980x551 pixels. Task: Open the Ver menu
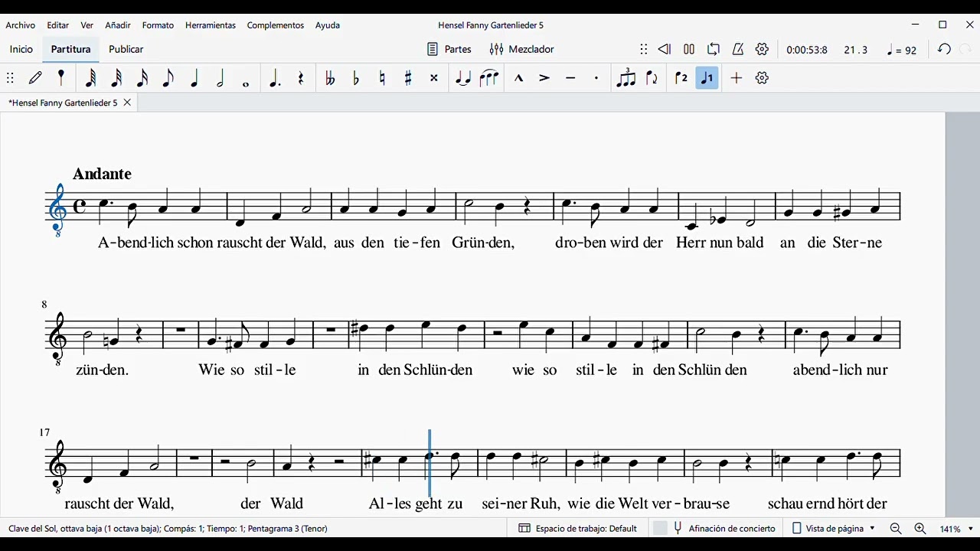pyautogui.click(x=87, y=25)
